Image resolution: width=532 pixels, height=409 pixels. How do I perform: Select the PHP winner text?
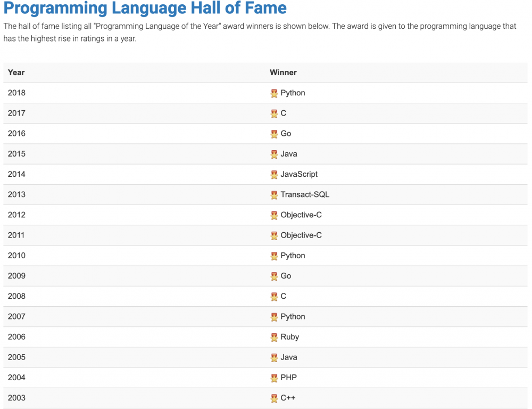(289, 378)
